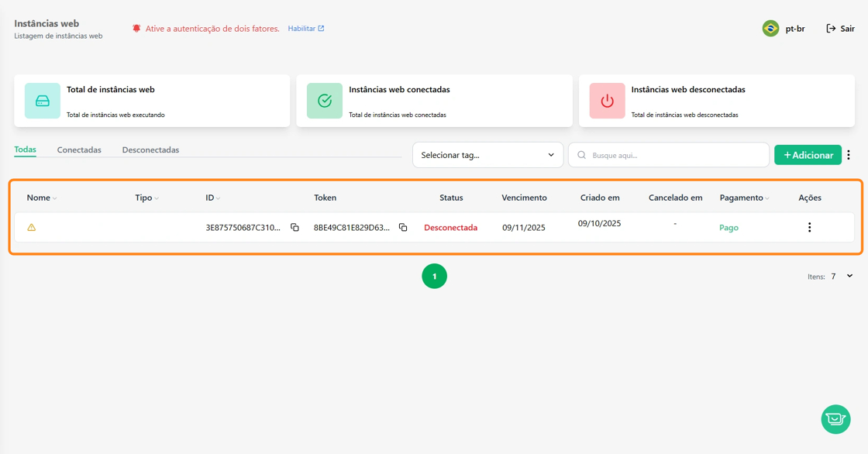Open the three-dot actions menu in instance row
The height and width of the screenshot is (454, 868).
pyautogui.click(x=809, y=228)
